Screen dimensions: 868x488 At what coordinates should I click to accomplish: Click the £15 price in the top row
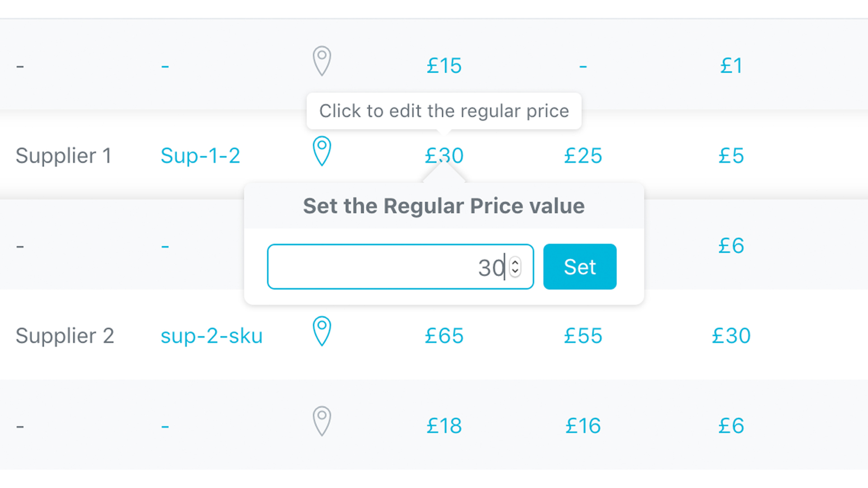click(443, 66)
